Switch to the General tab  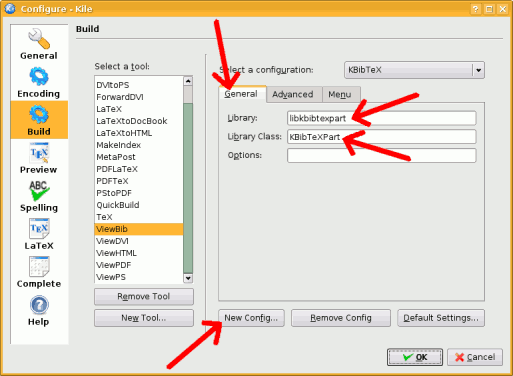point(242,94)
